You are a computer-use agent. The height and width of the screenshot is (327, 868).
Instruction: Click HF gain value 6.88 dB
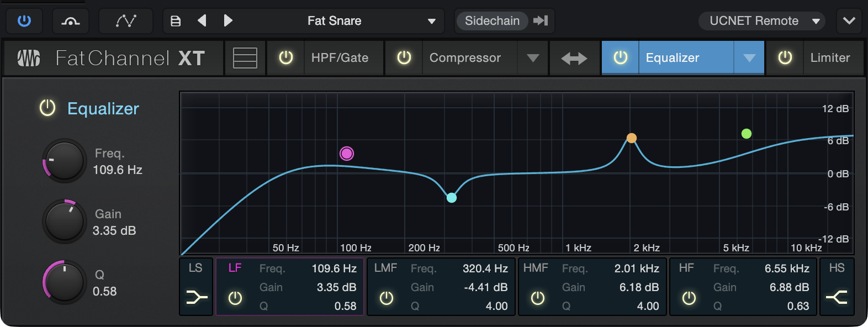789,287
